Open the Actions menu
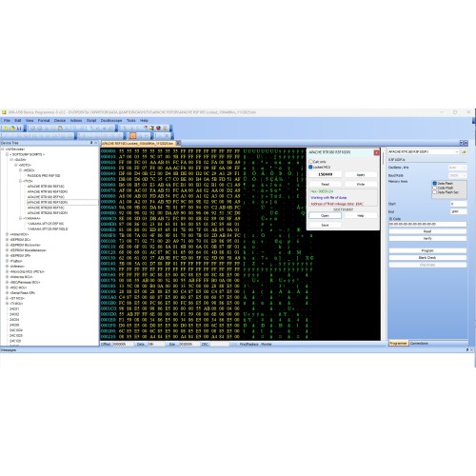The width and height of the screenshot is (476, 476). click(x=76, y=121)
